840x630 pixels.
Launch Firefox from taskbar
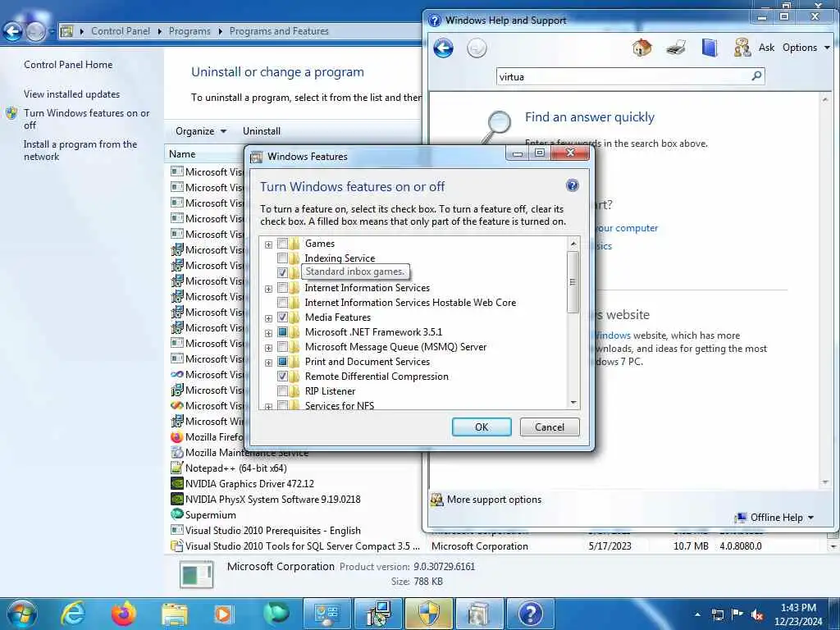tap(124, 614)
